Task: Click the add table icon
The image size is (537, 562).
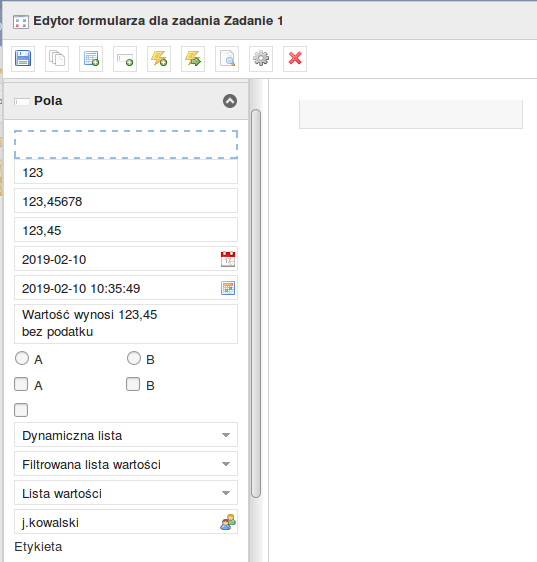Action: coord(91,58)
